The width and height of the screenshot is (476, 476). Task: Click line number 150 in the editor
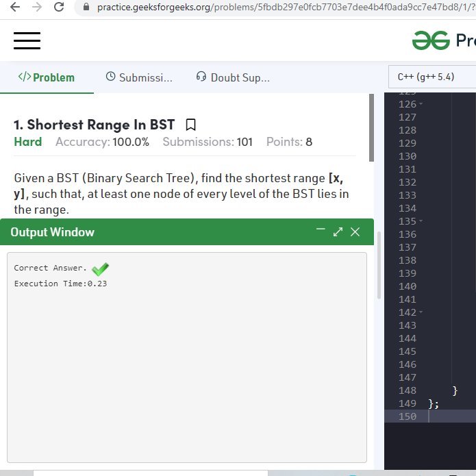407,416
